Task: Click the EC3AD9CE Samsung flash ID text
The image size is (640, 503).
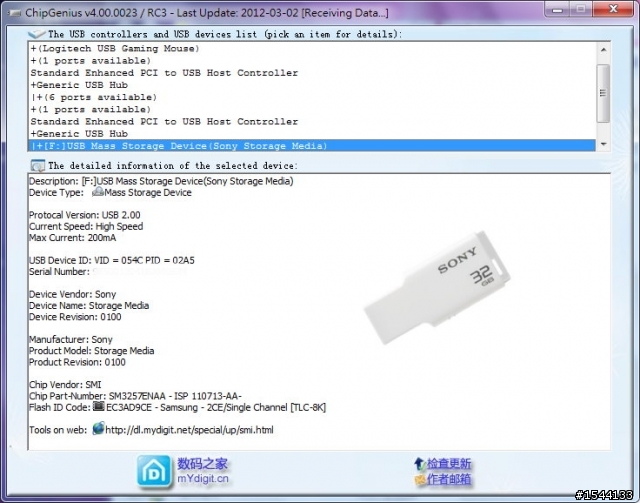Action: (x=216, y=407)
